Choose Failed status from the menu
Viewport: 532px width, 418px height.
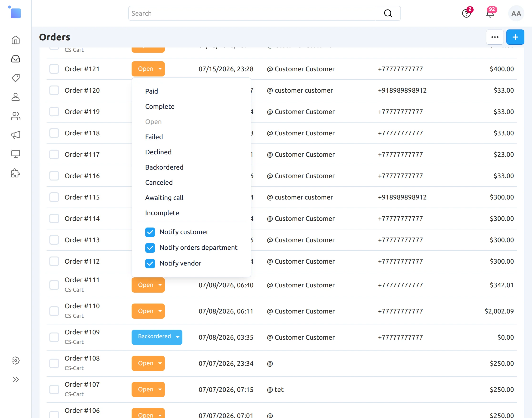154,137
